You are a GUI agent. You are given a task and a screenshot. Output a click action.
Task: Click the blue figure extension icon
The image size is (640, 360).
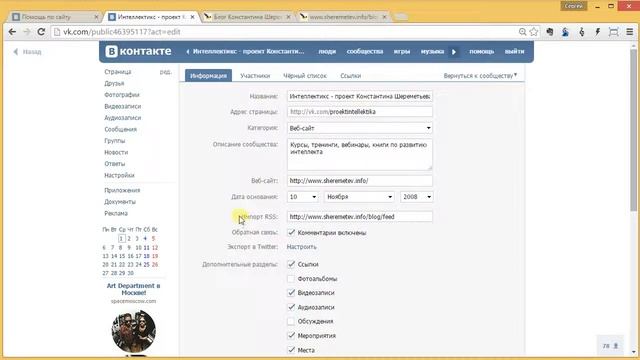tap(565, 32)
